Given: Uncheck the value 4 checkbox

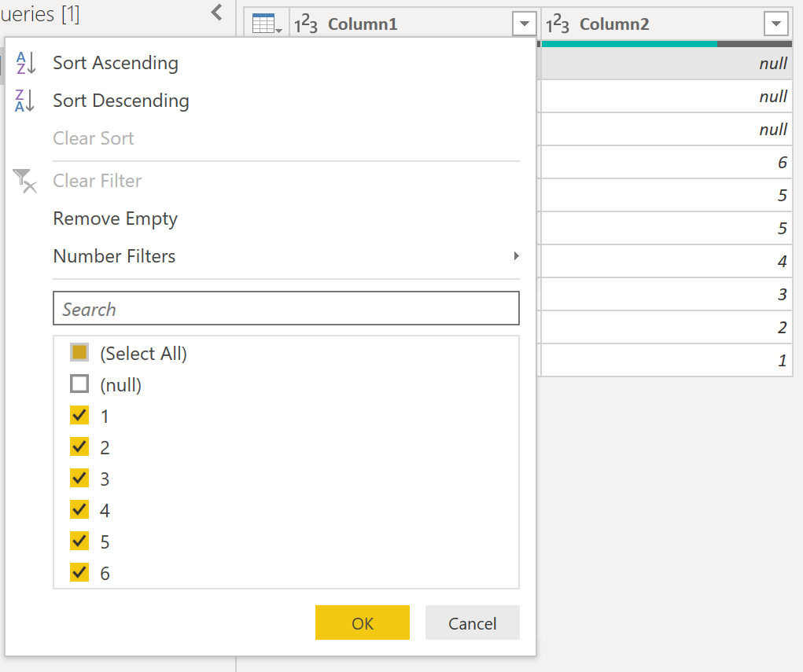Looking at the screenshot, I should click(79, 510).
